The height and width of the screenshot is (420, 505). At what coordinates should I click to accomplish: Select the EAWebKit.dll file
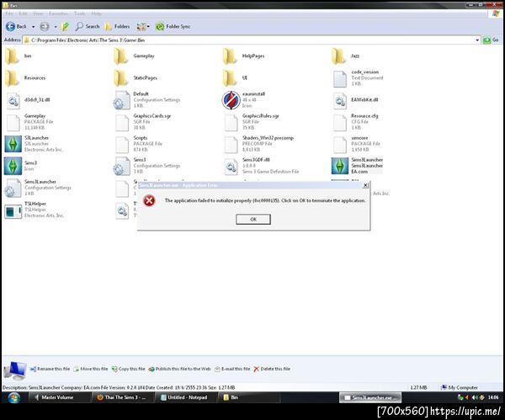pos(355,100)
